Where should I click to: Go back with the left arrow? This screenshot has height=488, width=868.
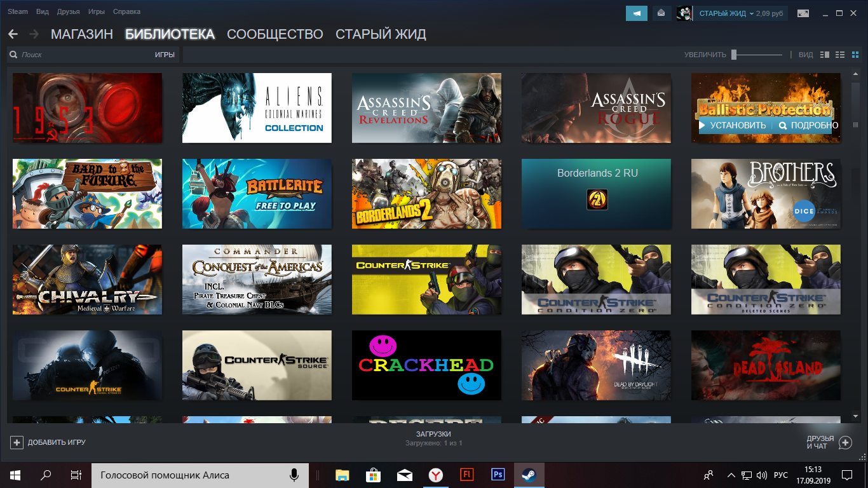(x=13, y=34)
